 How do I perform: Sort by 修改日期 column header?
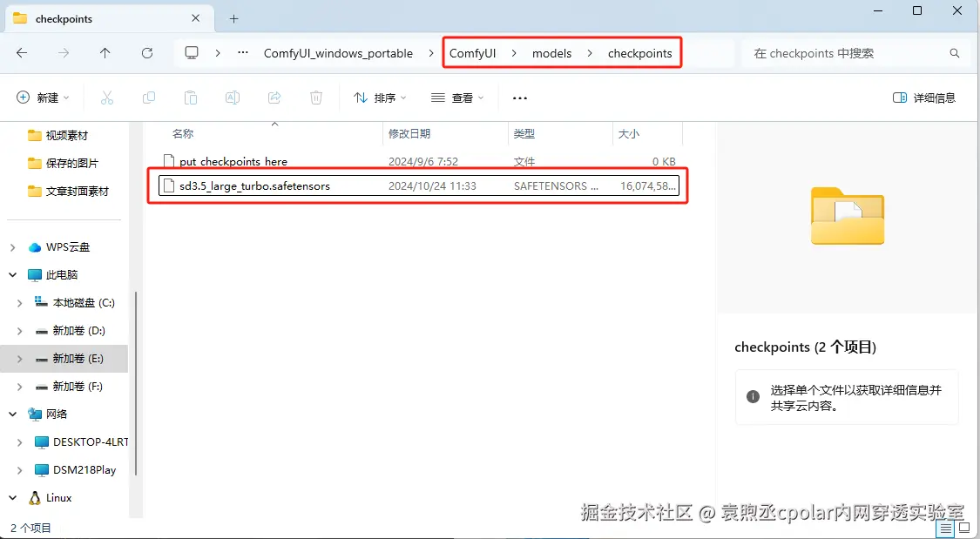[409, 133]
